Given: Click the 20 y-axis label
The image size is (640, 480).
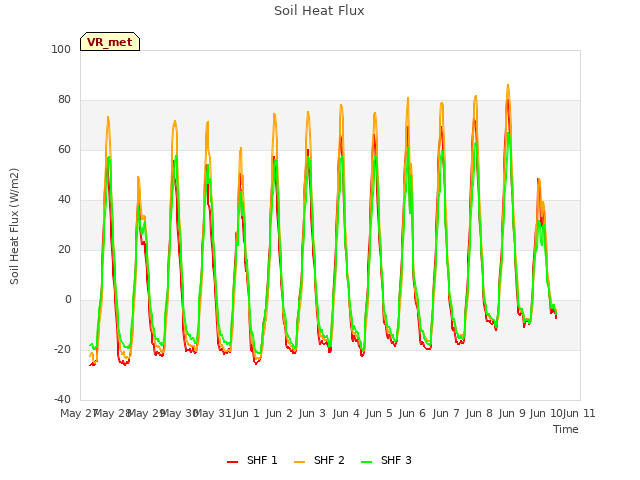Looking at the screenshot, I should pyautogui.click(x=64, y=249).
